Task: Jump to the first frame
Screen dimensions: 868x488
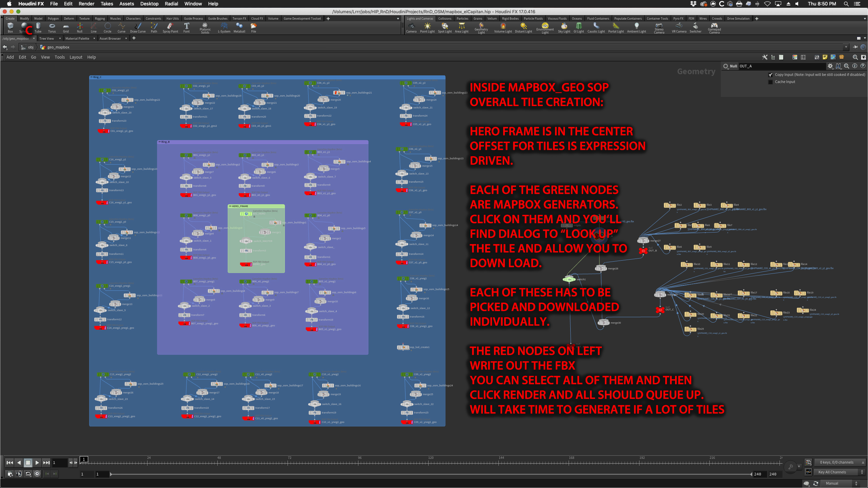Action: tap(10, 463)
